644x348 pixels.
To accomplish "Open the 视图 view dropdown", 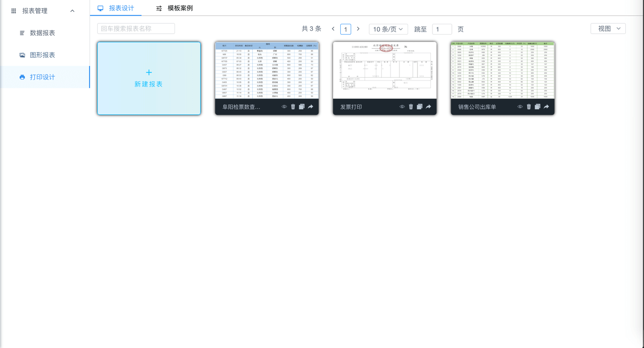I will (x=608, y=28).
